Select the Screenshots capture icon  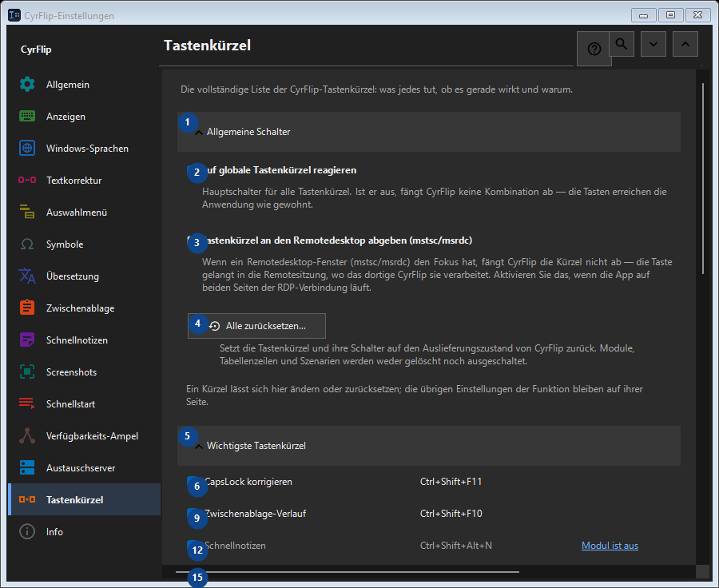tap(27, 372)
